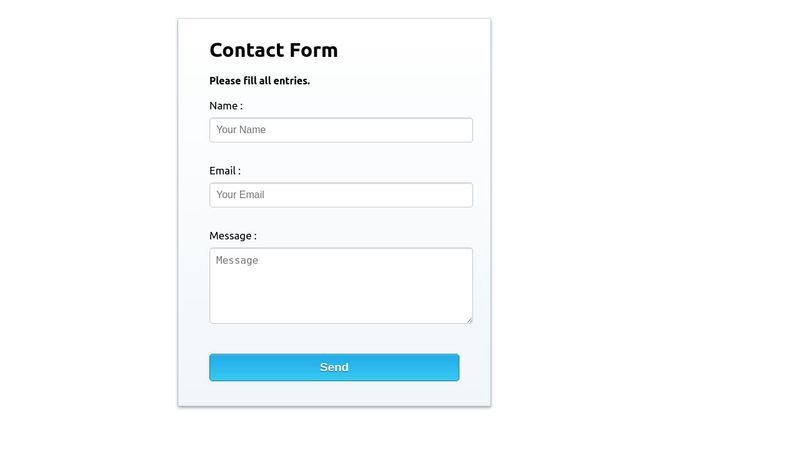Click the "Contact Form" heading
This screenshot has width=800, height=450.
[273, 50]
